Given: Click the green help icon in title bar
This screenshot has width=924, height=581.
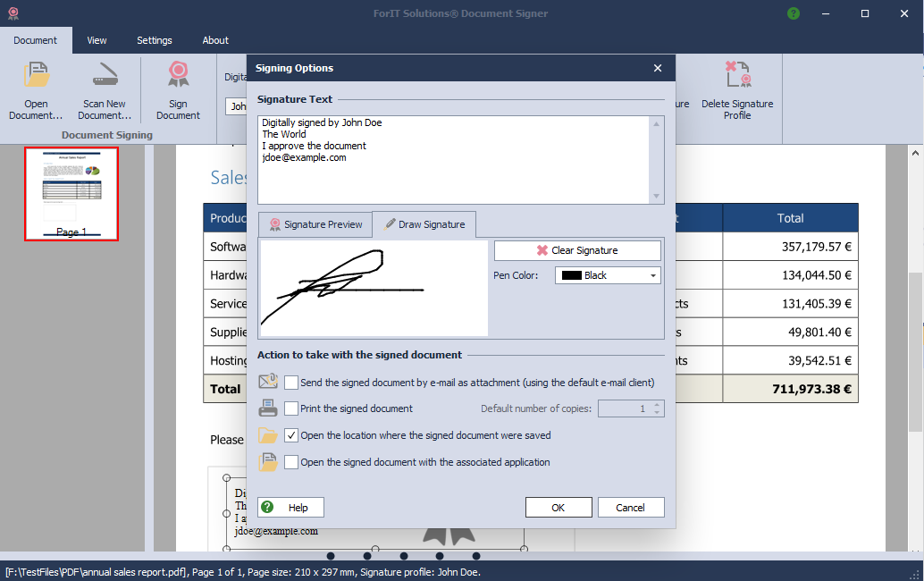Looking at the screenshot, I should (794, 13).
